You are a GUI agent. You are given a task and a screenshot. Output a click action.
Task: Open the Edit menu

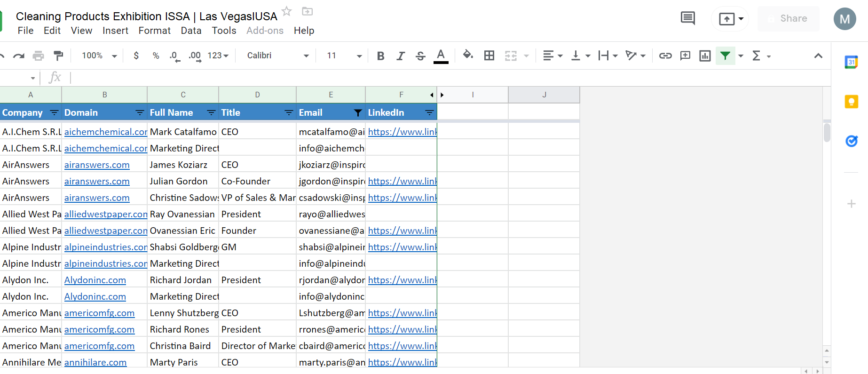click(x=52, y=31)
